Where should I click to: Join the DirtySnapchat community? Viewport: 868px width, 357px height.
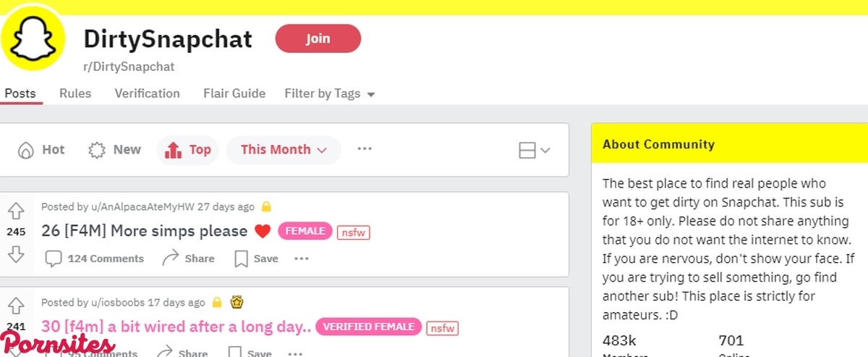(318, 38)
